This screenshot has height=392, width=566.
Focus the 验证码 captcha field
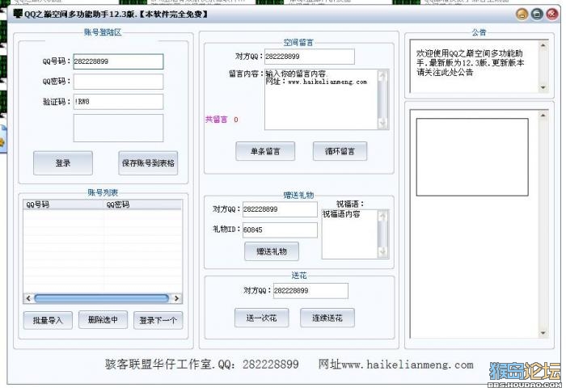(118, 102)
